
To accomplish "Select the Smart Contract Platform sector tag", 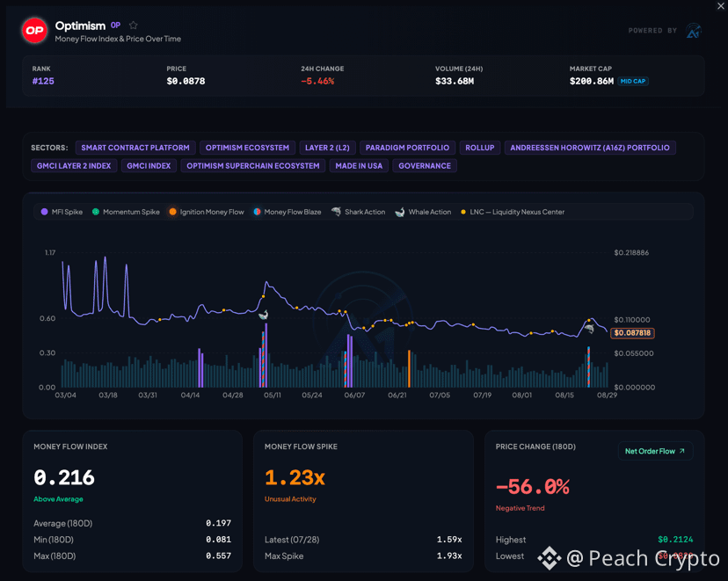I will point(135,148).
